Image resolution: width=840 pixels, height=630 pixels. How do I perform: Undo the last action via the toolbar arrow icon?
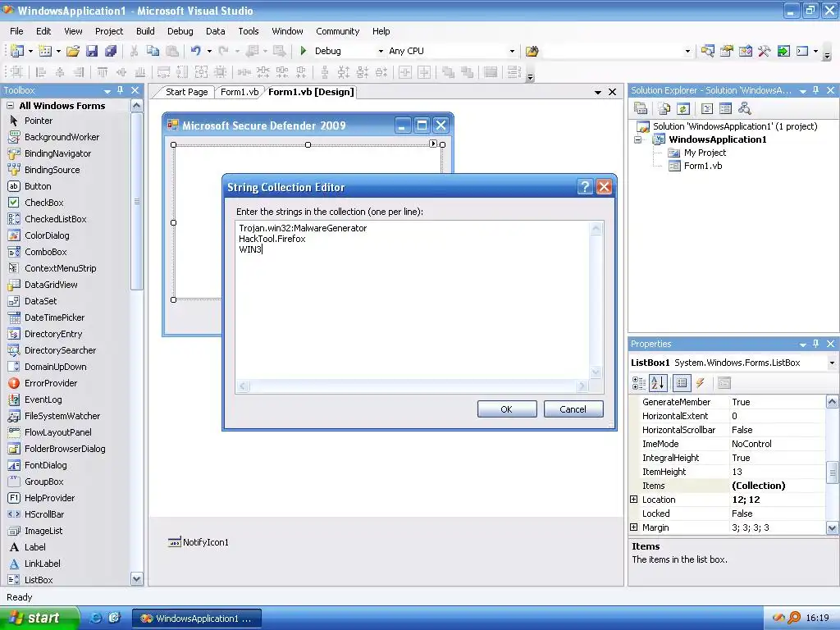195,51
